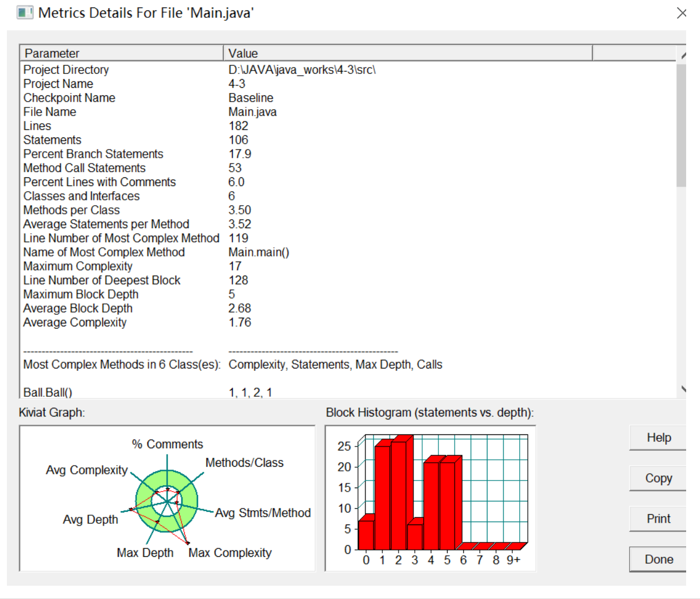Click the D:\JAVA\java_works path value
Screen dimensions: 700x599
302,70
